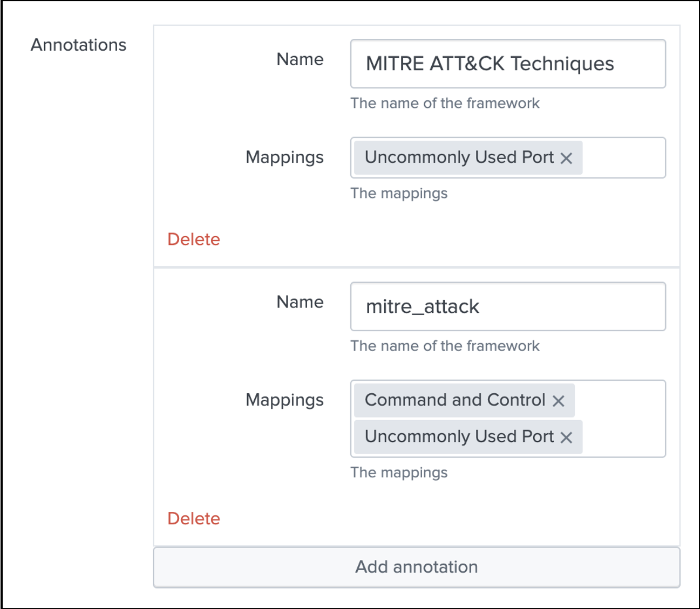
Task: Click empty area of MITRE ATT&CK Techniques mappings box
Action: click(623, 158)
